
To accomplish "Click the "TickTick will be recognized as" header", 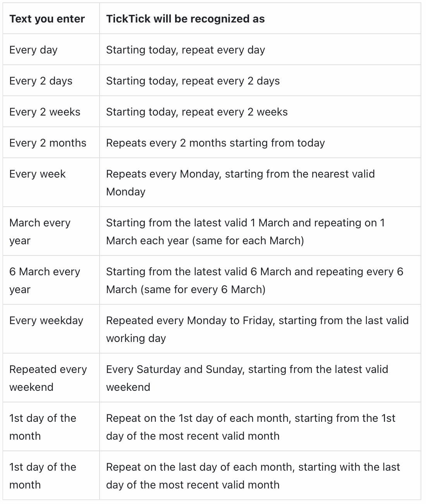I will coord(185,19).
